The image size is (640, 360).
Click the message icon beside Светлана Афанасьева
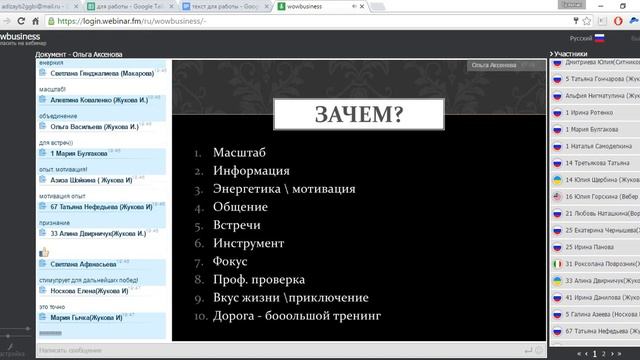(42, 264)
